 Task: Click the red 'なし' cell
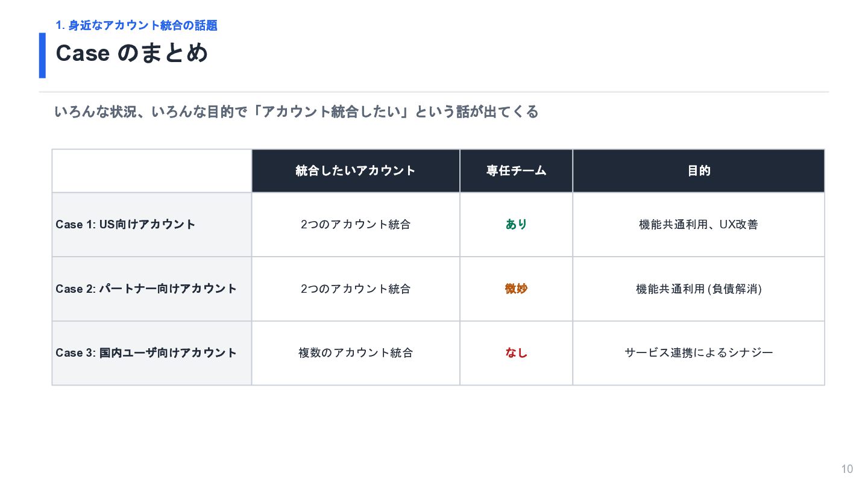517,352
